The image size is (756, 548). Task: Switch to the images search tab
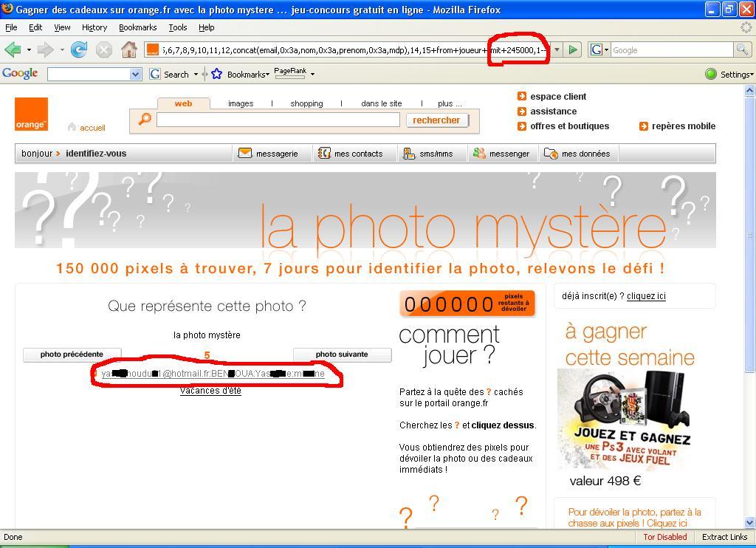[x=241, y=103]
